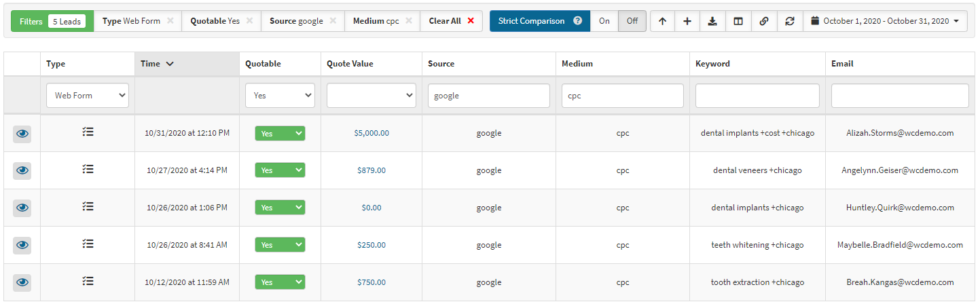Click the $5,000.00 quote value link

point(371,134)
